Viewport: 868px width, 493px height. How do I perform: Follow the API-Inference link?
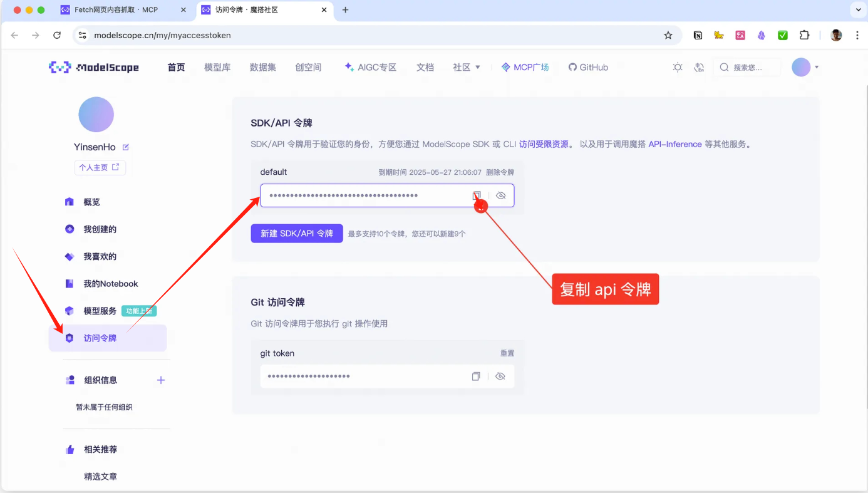coord(675,144)
